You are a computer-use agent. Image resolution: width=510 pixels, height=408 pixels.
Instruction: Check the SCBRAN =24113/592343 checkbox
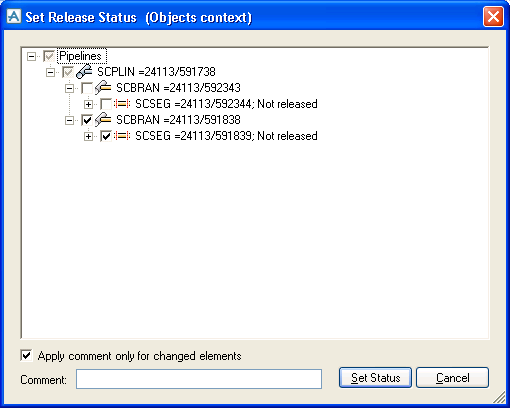87,88
